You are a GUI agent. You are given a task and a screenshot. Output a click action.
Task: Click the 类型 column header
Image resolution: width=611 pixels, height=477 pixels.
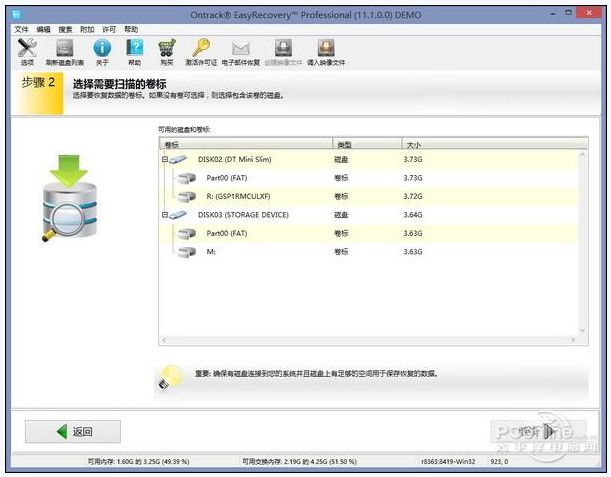click(367, 144)
